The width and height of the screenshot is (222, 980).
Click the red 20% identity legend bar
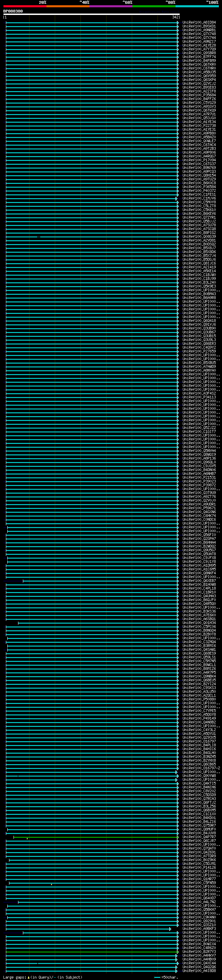25,7
